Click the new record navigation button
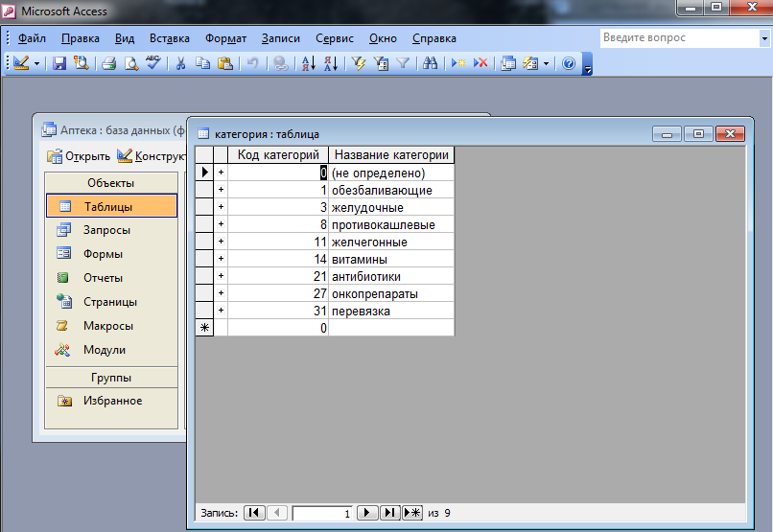773x532 pixels. [x=412, y=513]
